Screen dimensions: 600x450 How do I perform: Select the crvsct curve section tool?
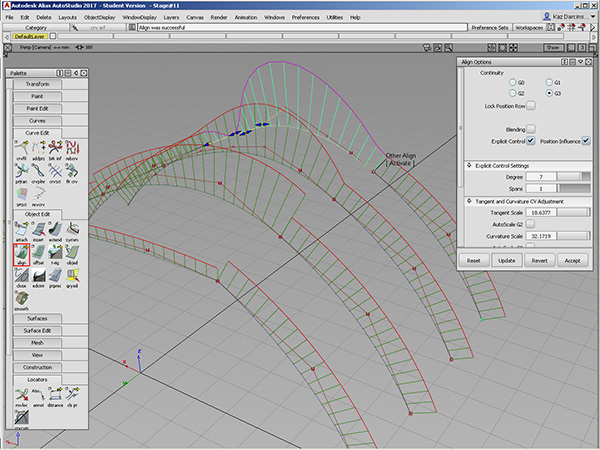pos(55,173)
